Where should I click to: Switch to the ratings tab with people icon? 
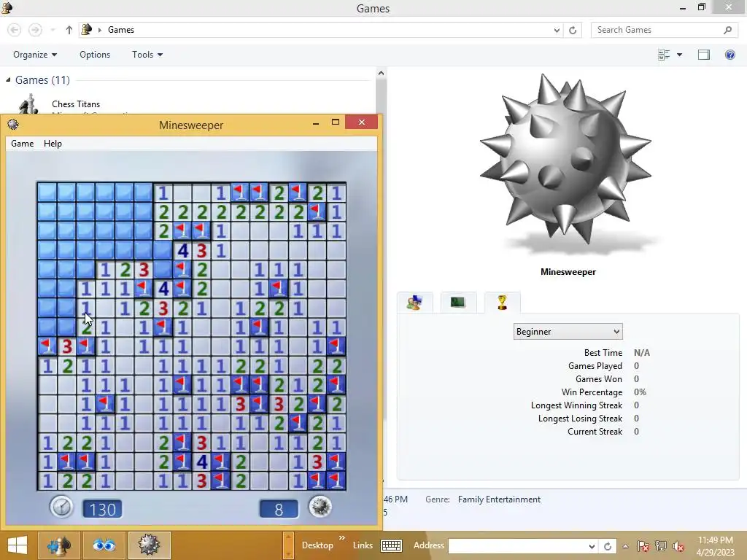(x=414, y=303)
